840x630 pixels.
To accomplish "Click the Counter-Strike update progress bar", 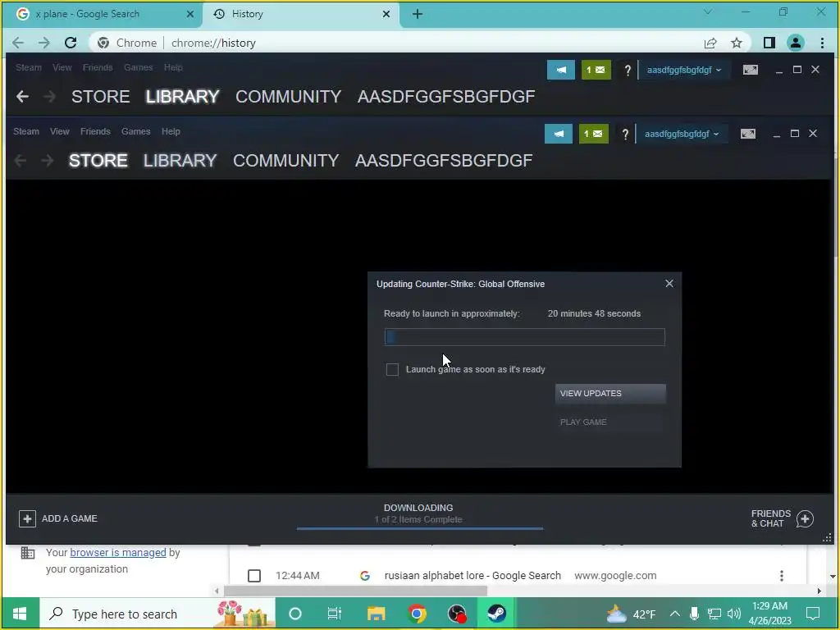I will click(524, 337).
